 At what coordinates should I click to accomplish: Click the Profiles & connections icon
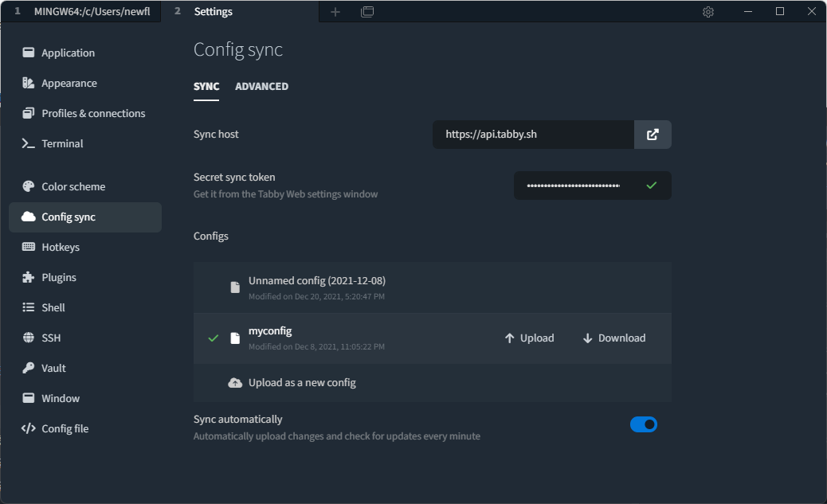(29, 113)
